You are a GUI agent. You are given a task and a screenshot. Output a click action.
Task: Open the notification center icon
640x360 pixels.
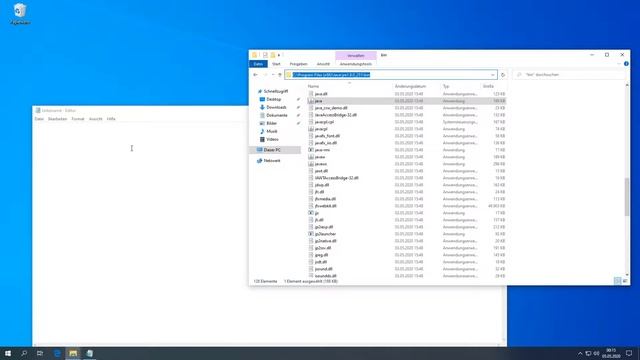[x=629, y=353]
